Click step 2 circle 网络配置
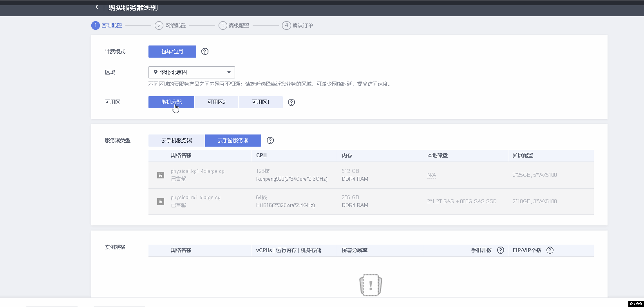The height and width of the screenshot is (307, 644). 159,25
